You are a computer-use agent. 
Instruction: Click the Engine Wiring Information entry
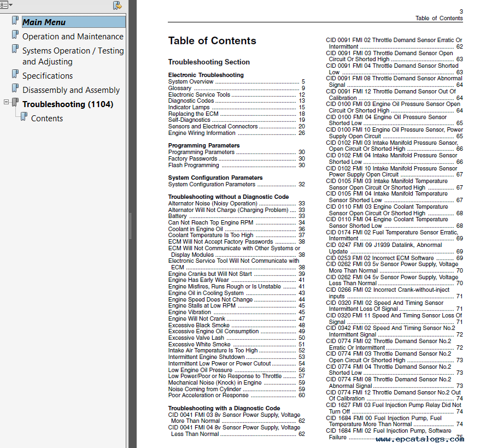pos(236,133)
